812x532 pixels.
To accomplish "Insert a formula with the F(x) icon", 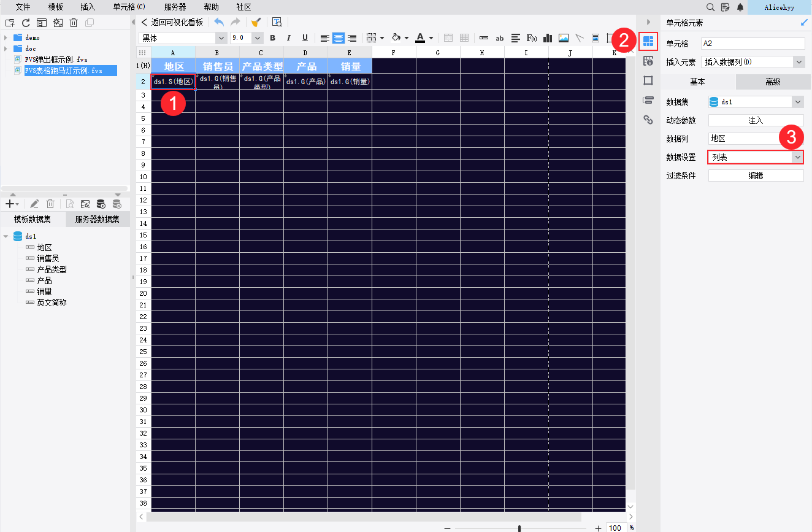I will pos(532,38).
